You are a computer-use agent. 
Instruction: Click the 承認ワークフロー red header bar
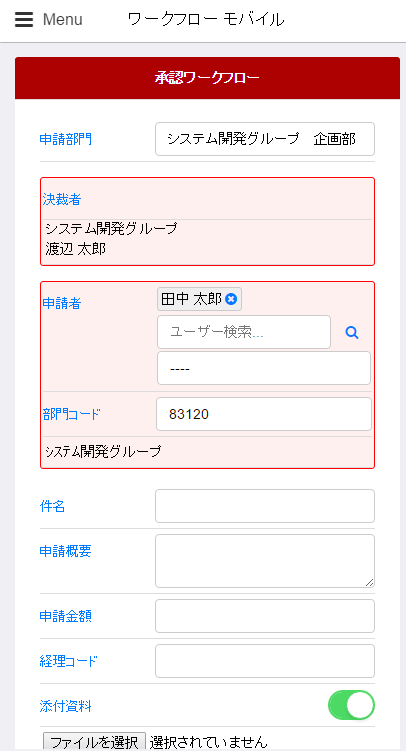pyautogui.click(x=207, y=78)
